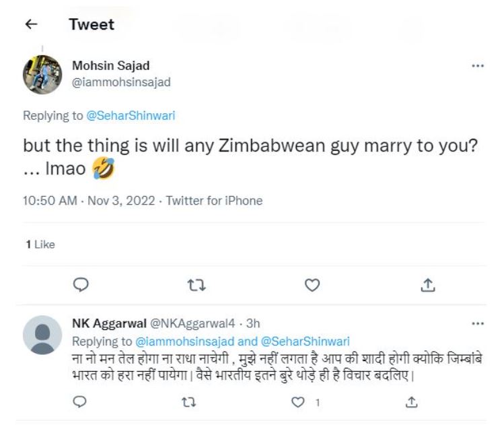Open the Mohsin Sajad display name link
Image resolution: width=504 pixels, height=425 pixels.
pyautogui.click(x=110, y=66)
